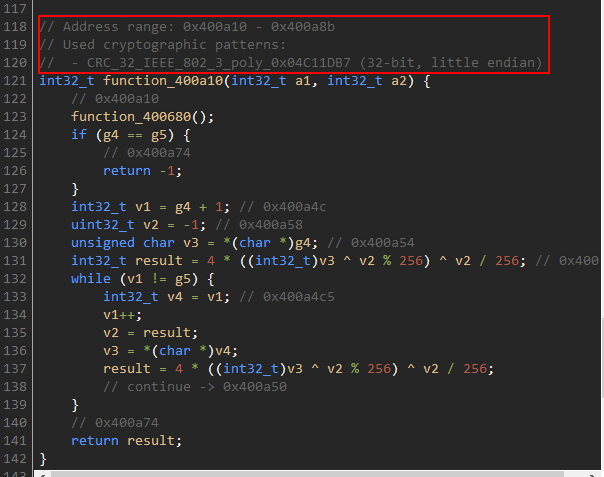The height and width of the screenshot is (477, 604).
Task: Click the closing brace on line 142
Action: (43, 459)
